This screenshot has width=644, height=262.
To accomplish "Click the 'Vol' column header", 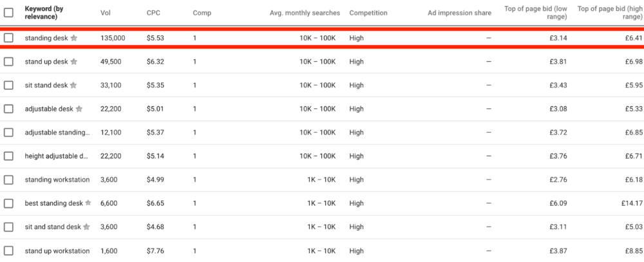I will [106, 13].
